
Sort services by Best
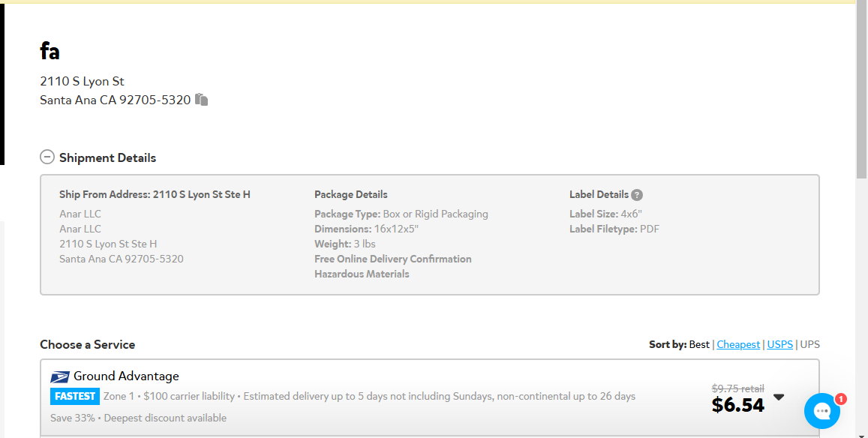699,344
